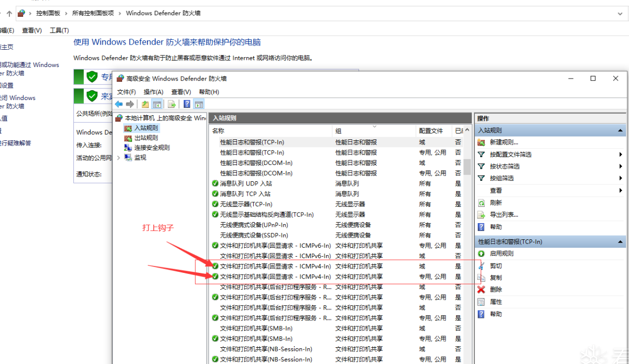The image size is (629, 364).
Task: Select the 消息队列 TCP 入站 rule
Action: 336,194
